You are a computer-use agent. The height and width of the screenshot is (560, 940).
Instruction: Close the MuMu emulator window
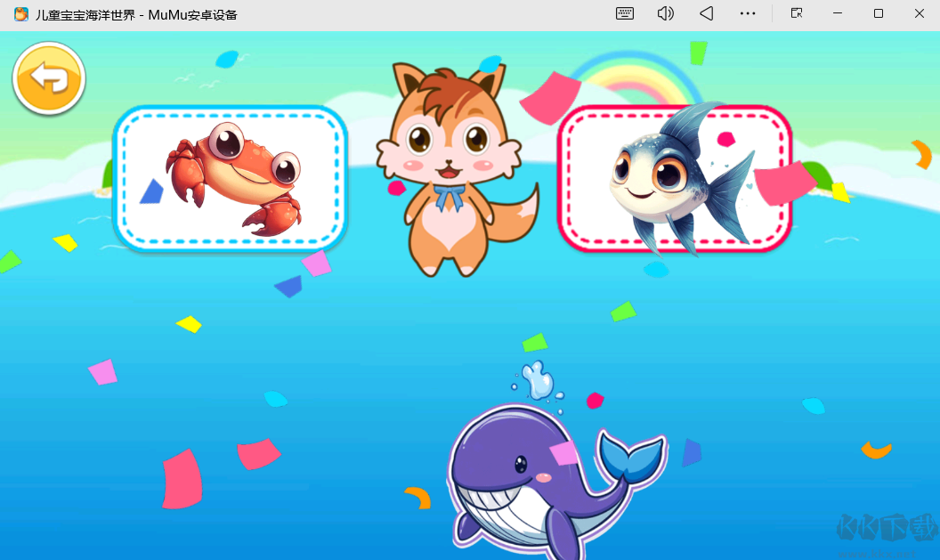[920, 13]
